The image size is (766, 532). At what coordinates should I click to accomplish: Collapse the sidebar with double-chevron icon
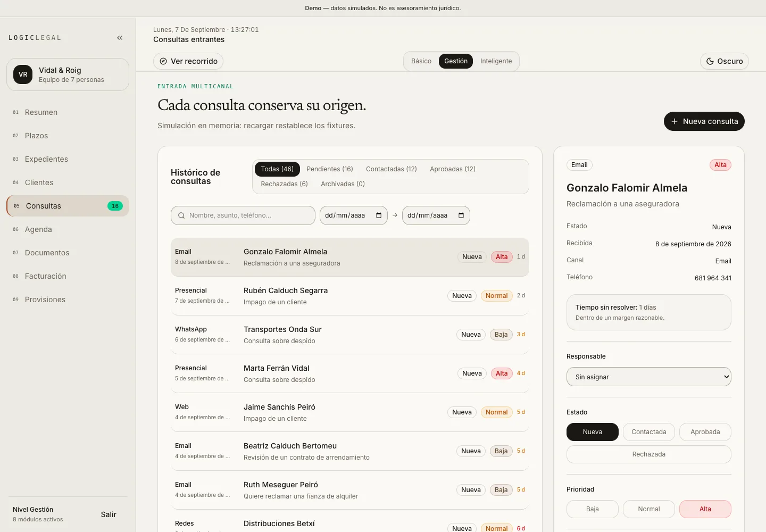pos(120,38)
